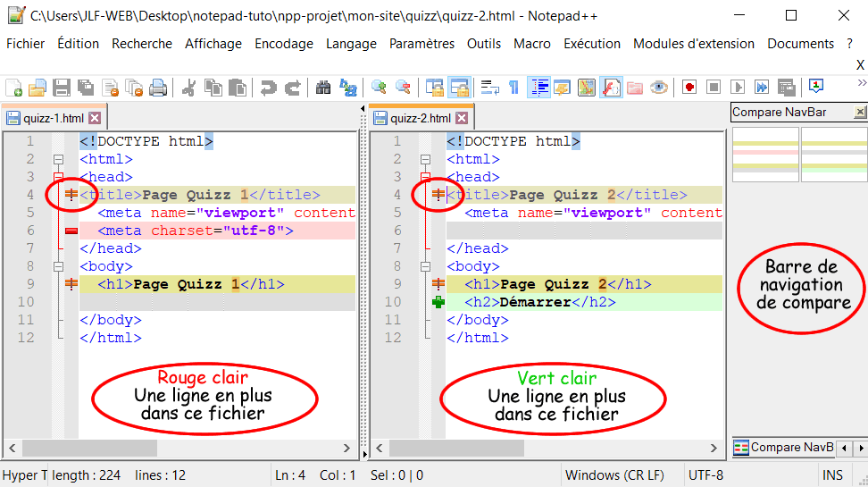Image resolution: width=868 pixels, height=487 pixels.
Task: Zoom out using the magnifier minus icon
Action: tap(403, 88)
